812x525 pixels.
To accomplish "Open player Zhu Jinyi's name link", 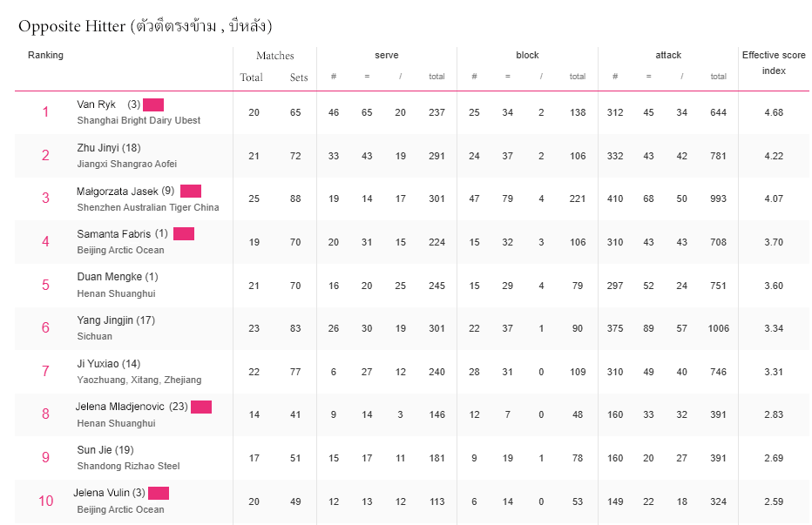I will click(108, 148).
